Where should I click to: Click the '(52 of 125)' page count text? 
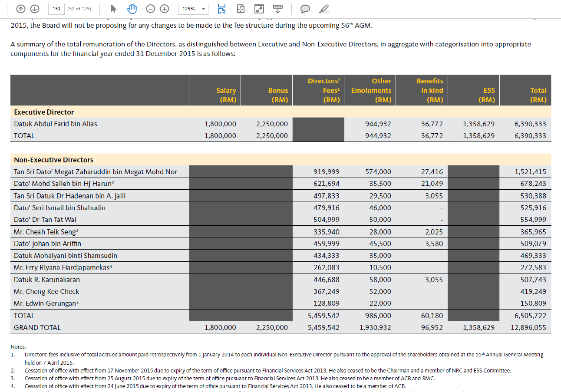coord(79,9)
